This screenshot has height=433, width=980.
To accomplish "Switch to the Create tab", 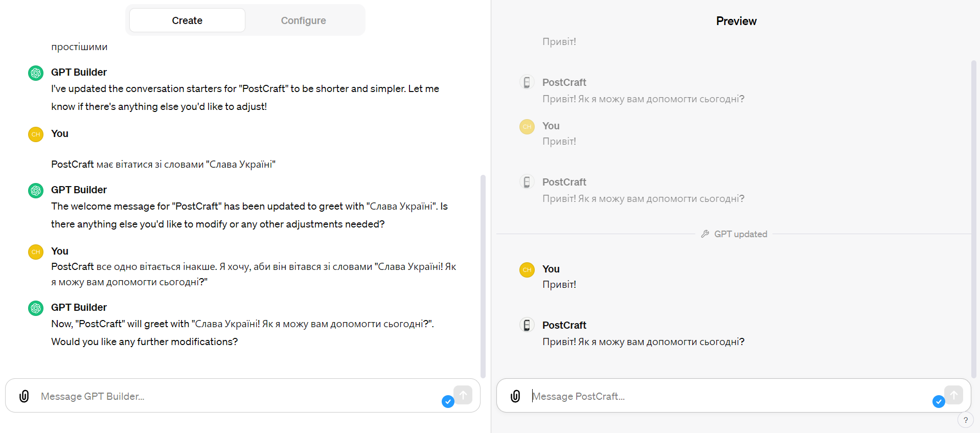I will [187, 20].
